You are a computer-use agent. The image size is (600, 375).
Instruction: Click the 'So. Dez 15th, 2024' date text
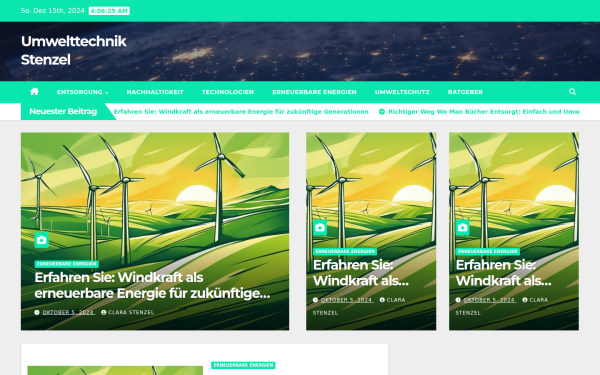(52, 11)
